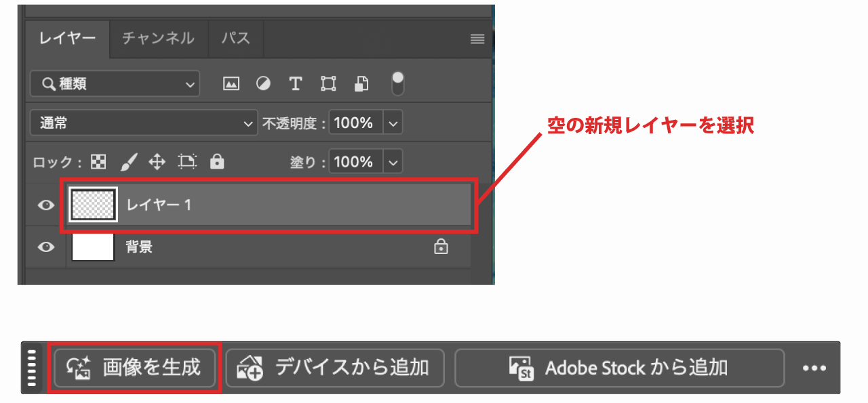Image resolution: width=868 pixels, height=403 pixels.
Task: Lock artboard nesting icon
Action: (187, 162)
